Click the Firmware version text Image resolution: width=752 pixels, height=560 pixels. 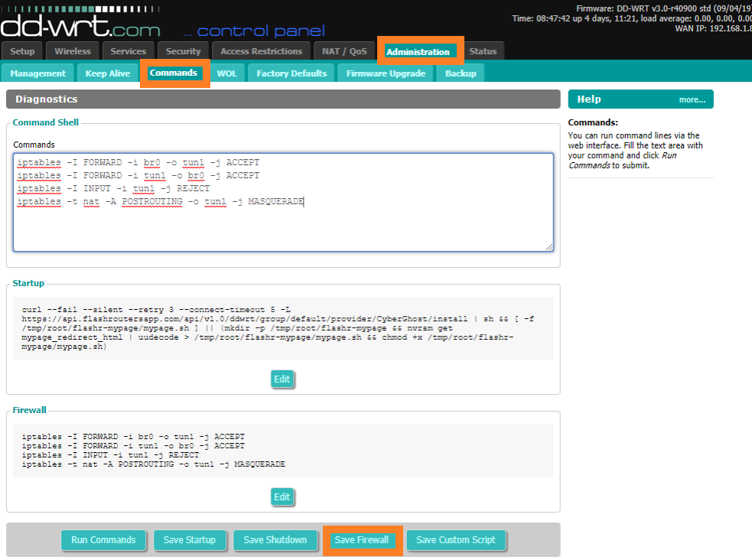tap(664, 8)
